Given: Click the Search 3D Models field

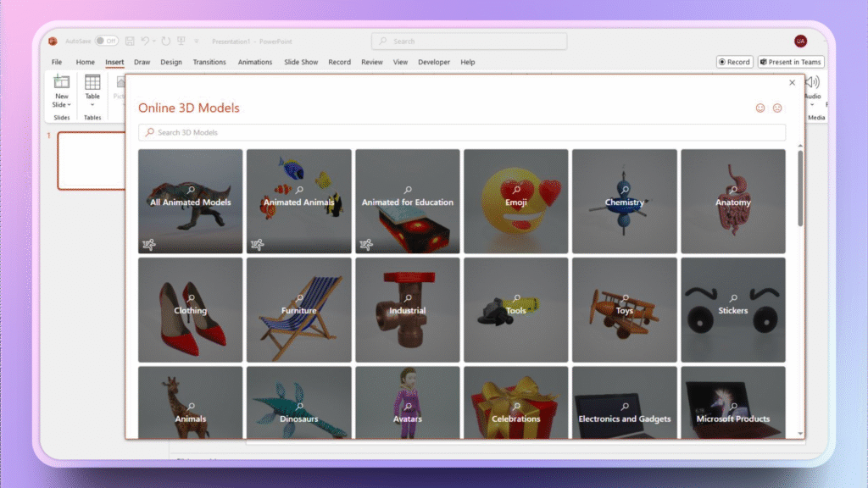Looking at the screenshot, I should [x=462, y=133].
